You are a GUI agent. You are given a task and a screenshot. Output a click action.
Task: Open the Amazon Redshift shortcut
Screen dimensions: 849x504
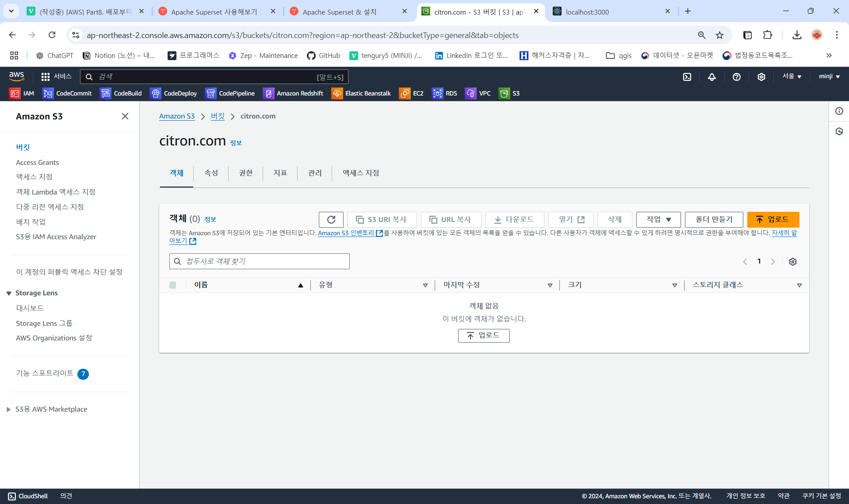click(294, 93)
